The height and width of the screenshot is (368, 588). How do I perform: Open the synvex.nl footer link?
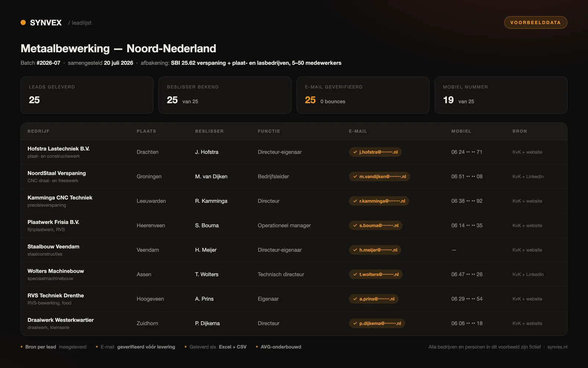[557, 347]
